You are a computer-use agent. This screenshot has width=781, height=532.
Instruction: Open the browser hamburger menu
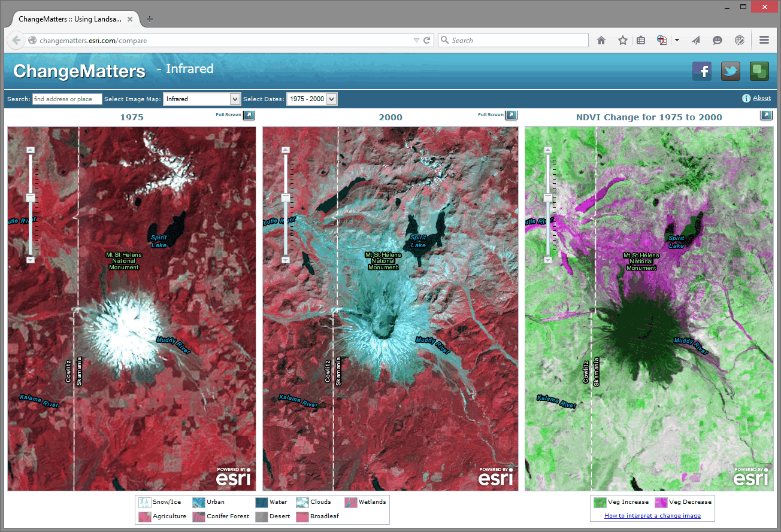point(764,41)
